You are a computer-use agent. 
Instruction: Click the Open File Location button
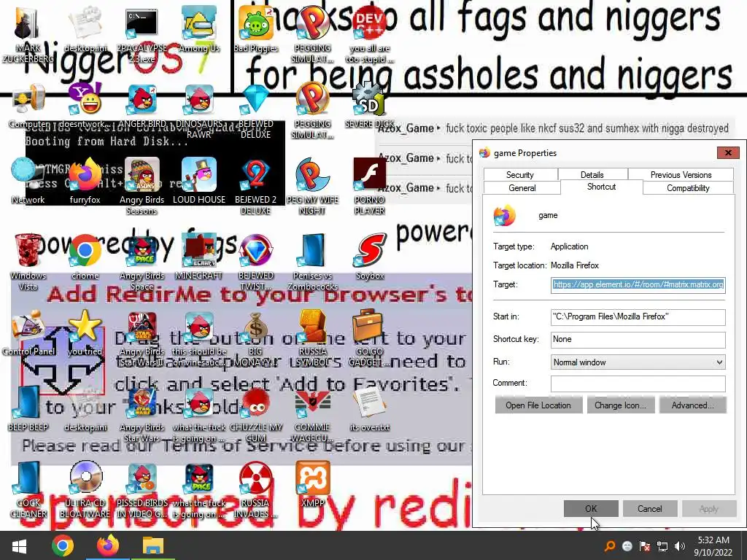[538, 405]
